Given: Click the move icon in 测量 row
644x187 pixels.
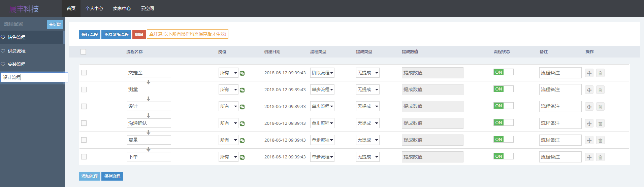Looking at the screenshot, I should pos(589,90).
